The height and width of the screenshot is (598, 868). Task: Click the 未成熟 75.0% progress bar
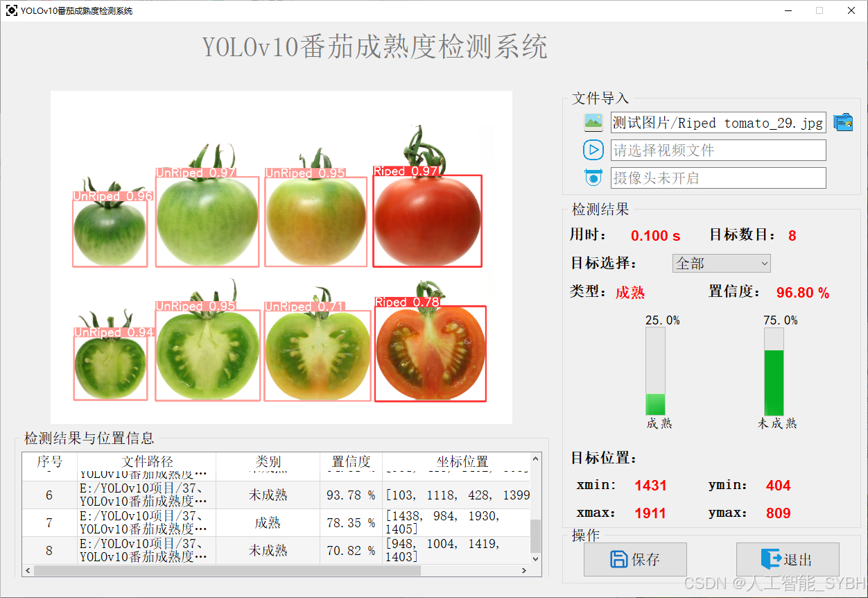774,371
